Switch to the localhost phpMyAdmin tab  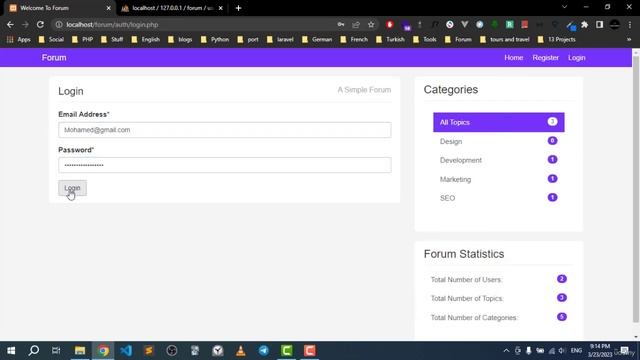pyautogui.click(x=171, y=8)
